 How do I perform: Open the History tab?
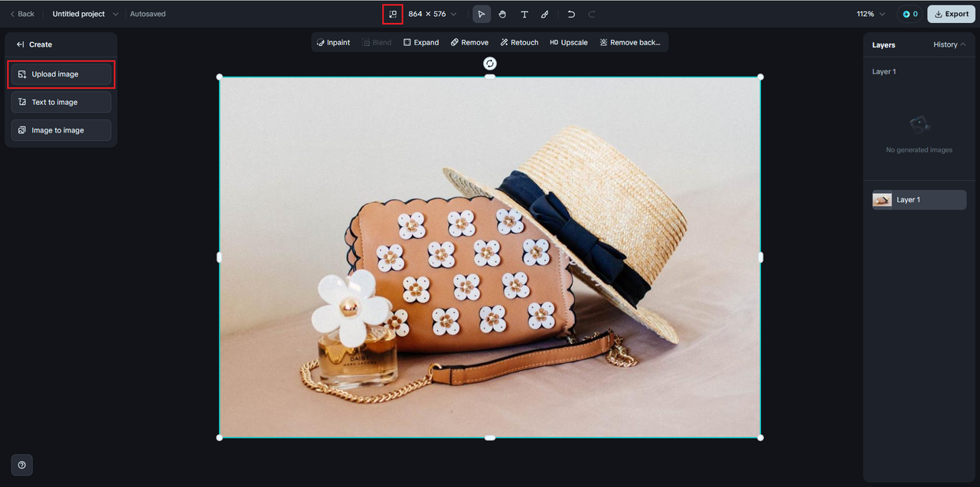[x=949, y=44]
